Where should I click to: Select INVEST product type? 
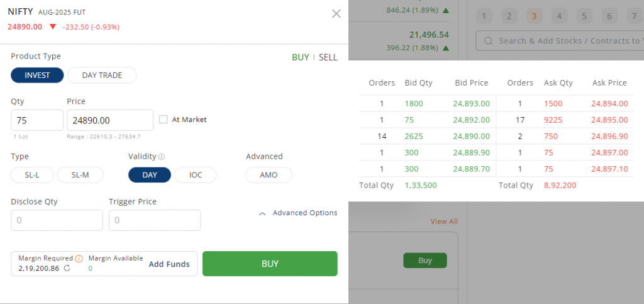pyautogui.click(x=38, y=76)
